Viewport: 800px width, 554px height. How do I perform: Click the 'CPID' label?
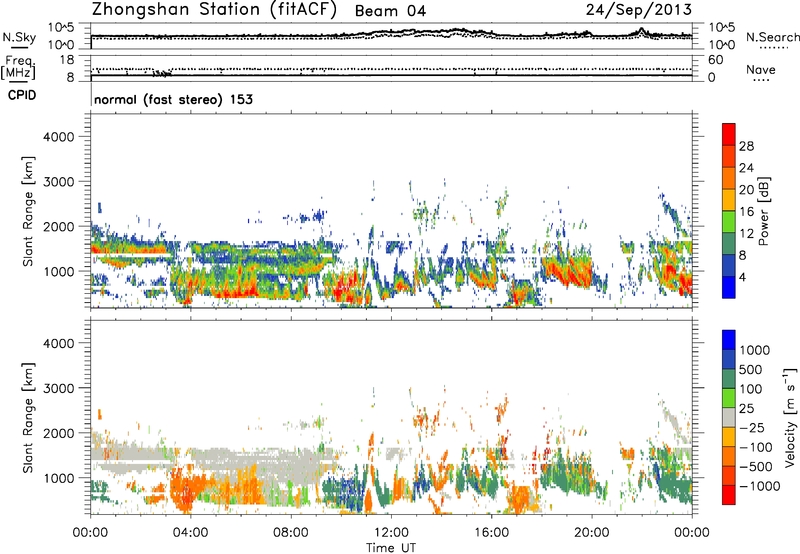point(22,95)
